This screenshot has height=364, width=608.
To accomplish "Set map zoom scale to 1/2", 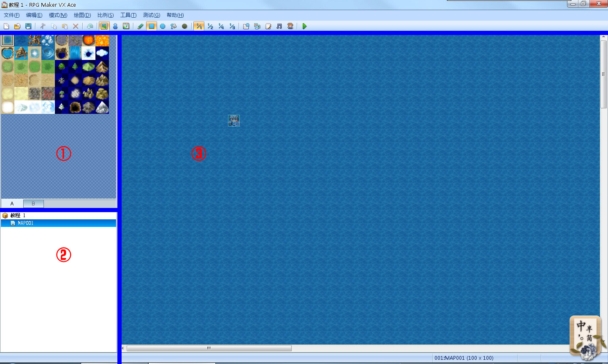I will [210, 26].
